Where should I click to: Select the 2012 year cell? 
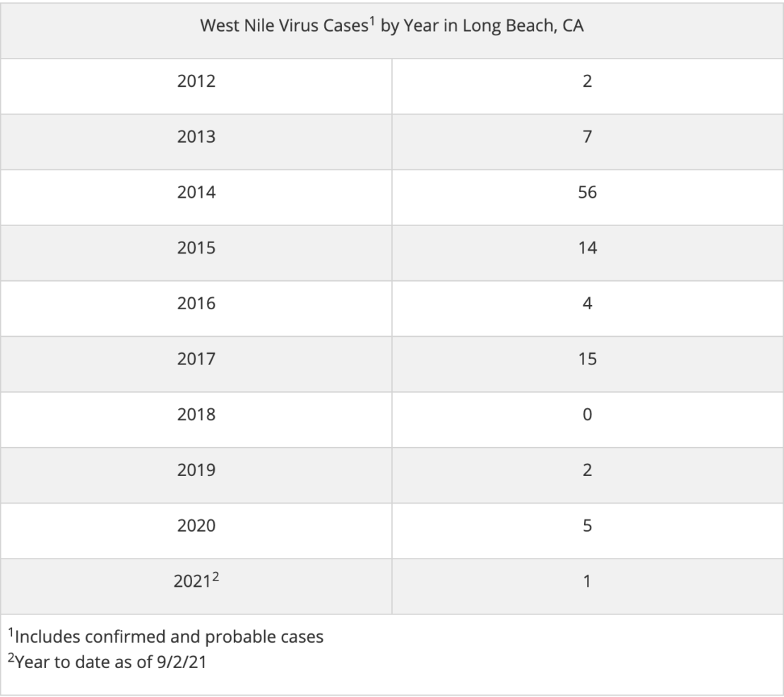tap(196, 83)
